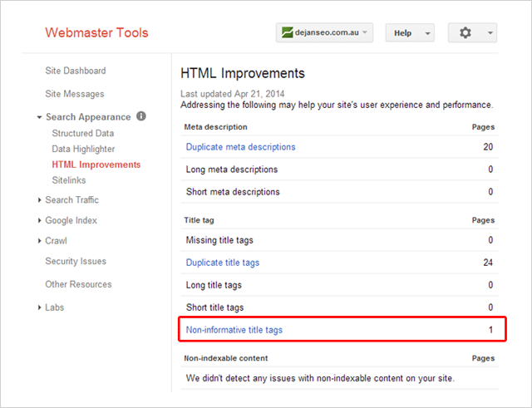Select Structured Data in the sidebar
The image size is (532, 408).
(x=82, y=133)
